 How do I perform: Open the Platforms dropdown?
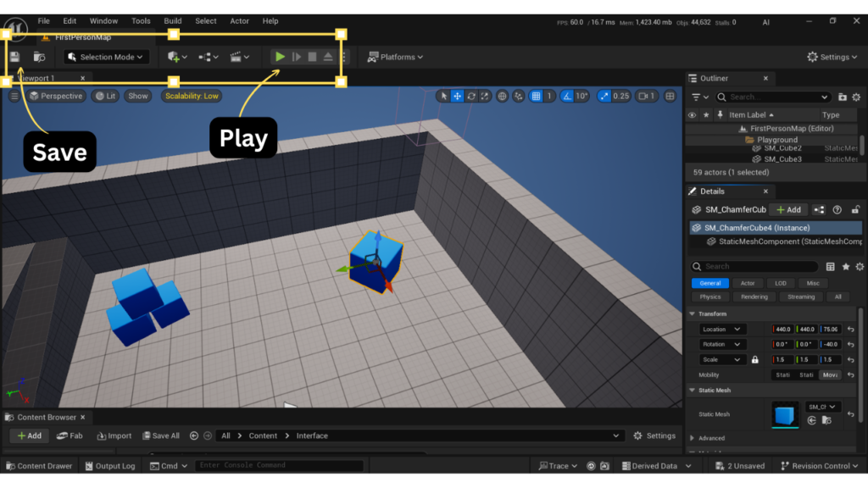(x=395, y=57)
